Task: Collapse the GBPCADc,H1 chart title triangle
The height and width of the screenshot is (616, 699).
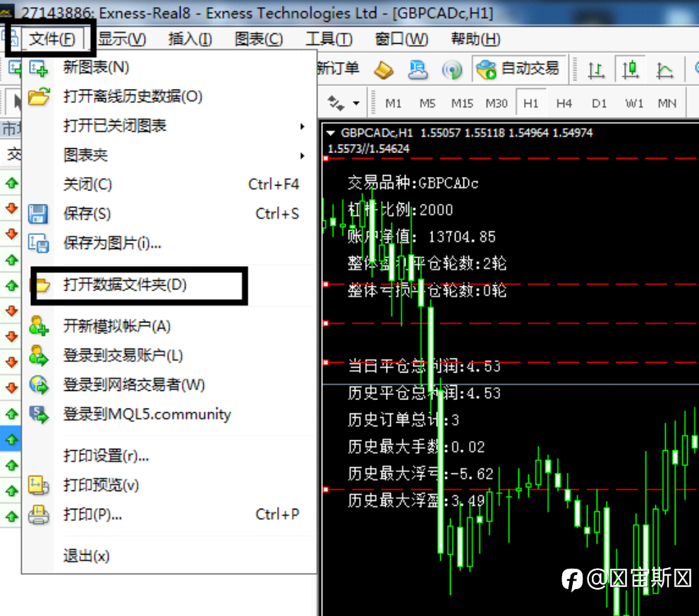Action: (330, 133)
